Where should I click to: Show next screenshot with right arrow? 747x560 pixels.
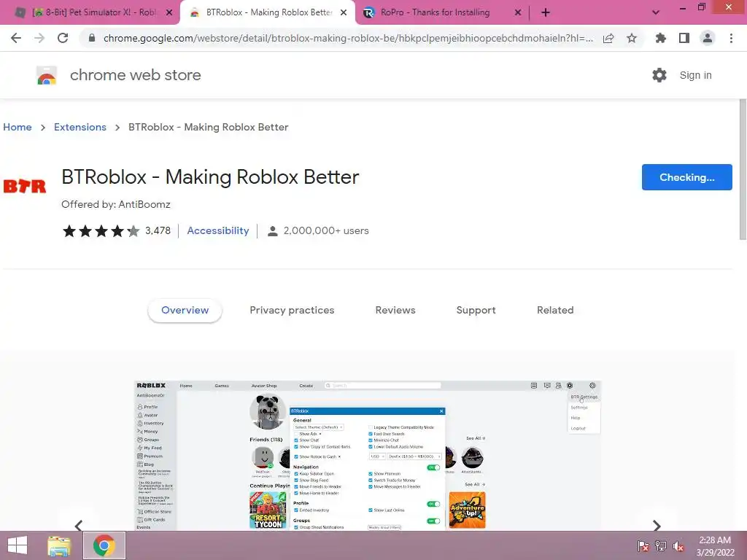[657, 525]
